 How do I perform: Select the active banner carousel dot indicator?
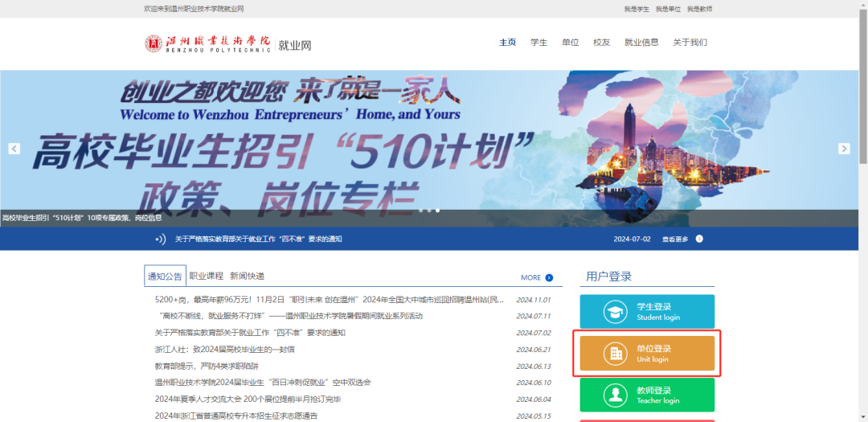tap(437, 211)
